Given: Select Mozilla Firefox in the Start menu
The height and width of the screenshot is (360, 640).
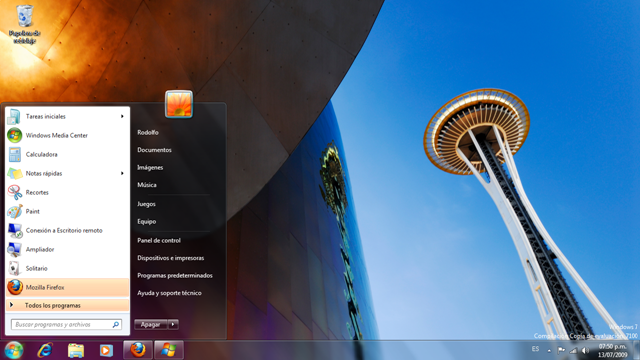Looking at the screenshot, I should coord(67,287).
